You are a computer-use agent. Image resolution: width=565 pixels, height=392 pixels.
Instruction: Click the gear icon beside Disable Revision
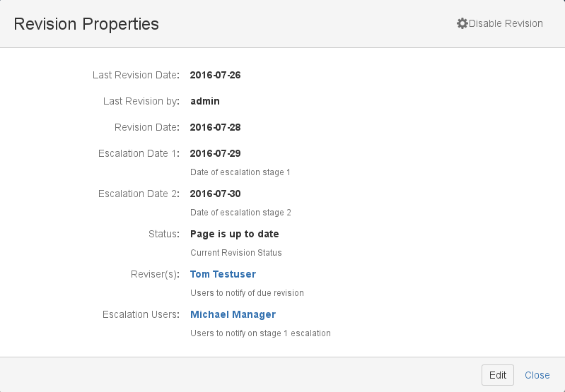tap(462, 23)
